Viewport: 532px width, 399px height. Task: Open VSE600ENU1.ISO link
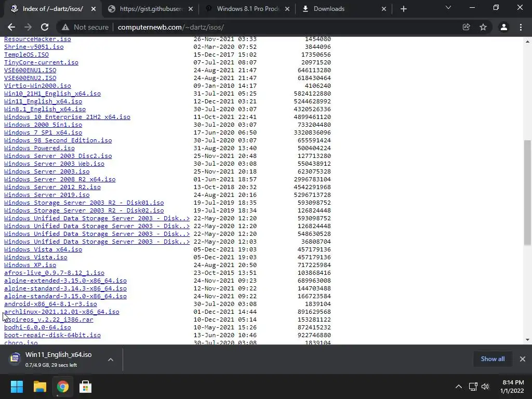click(30, 70)
